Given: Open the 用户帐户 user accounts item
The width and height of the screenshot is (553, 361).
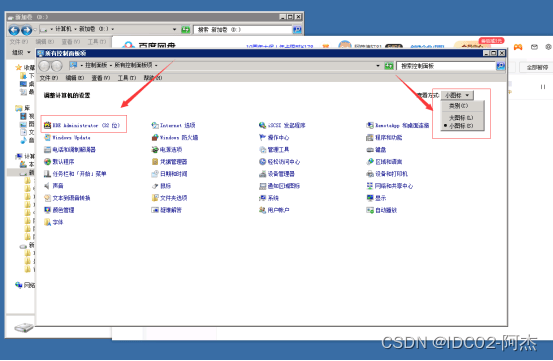Looking at the screenshot, I should [x=274, y=210].
